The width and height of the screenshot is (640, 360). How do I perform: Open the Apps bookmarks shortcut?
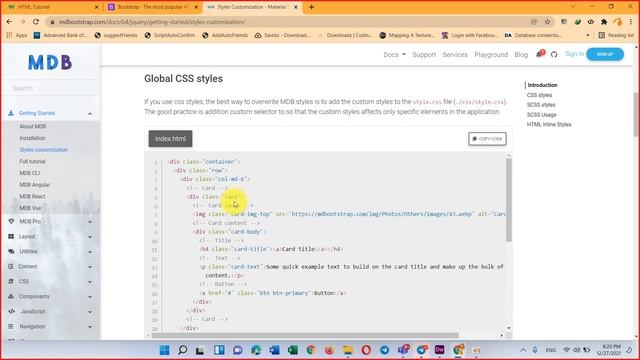[17, 36]
